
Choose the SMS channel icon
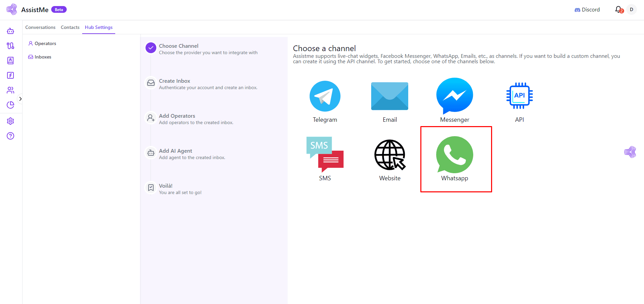tap(325, 154)
